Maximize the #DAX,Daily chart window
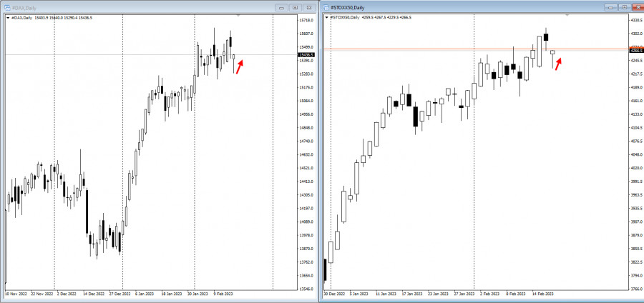This screenshot has width=644, height=303. click(x=295, y=8)
